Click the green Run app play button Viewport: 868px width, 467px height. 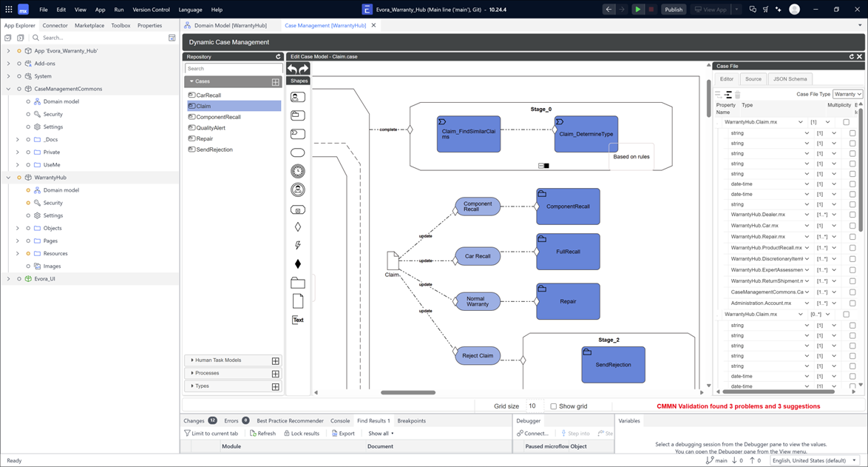click(x=638, y=10)
